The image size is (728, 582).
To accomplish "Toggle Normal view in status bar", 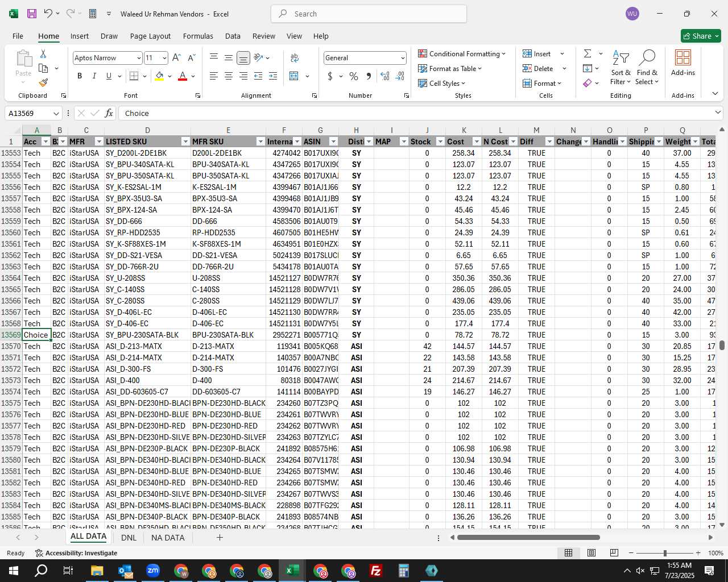I will tap(568, 552).
